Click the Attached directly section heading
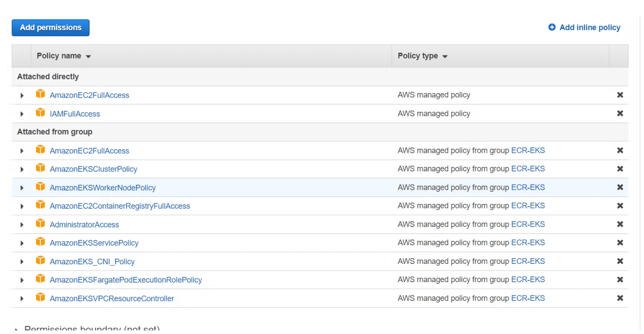644x334 pixels. click(48, 77)
